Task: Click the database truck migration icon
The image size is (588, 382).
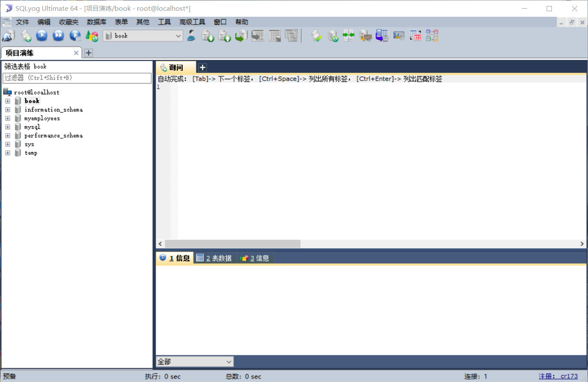Action: tap(365, 36)
